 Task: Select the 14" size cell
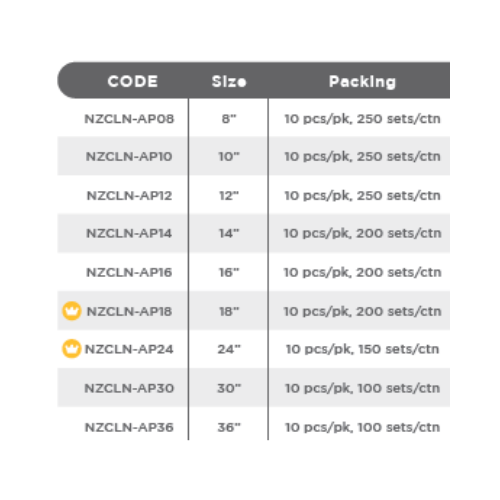pos(229,233)
